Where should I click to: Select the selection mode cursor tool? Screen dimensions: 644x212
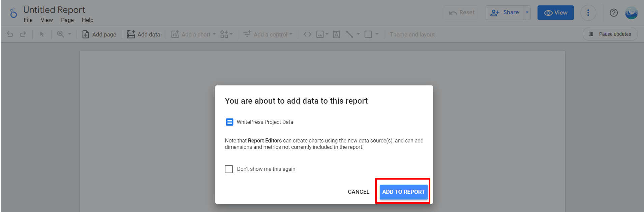coord(42,34)
